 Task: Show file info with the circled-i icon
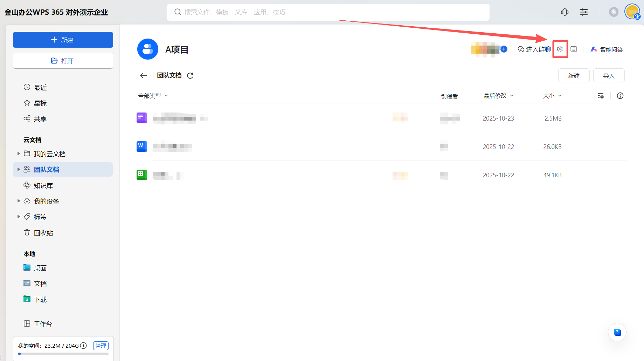pyautogui.click(x=620, y=96)
